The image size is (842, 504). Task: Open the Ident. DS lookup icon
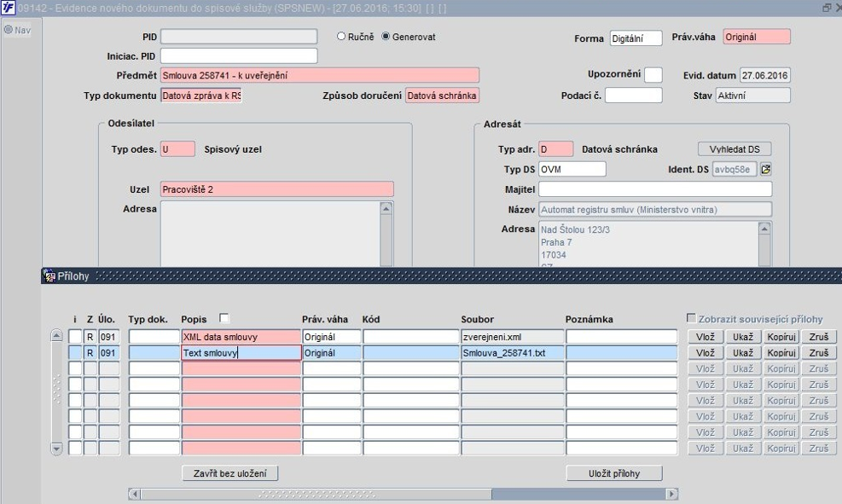[766, 169]
